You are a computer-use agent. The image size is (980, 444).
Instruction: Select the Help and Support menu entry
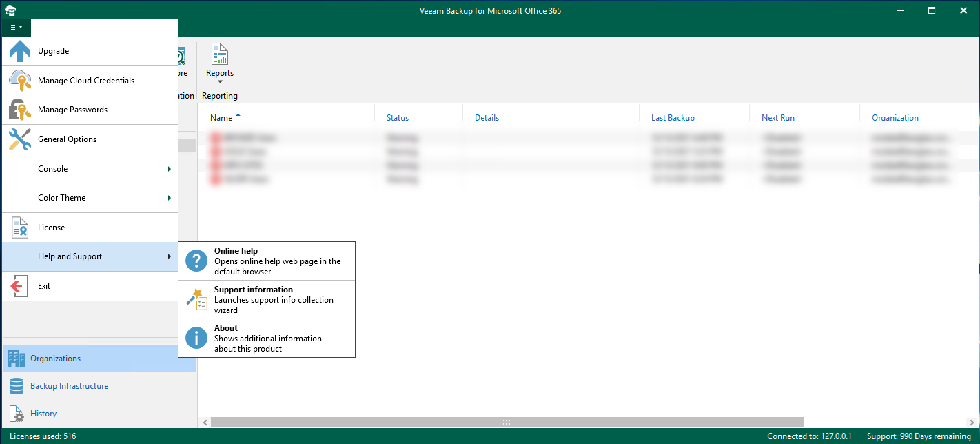click(x=90, y=256)
